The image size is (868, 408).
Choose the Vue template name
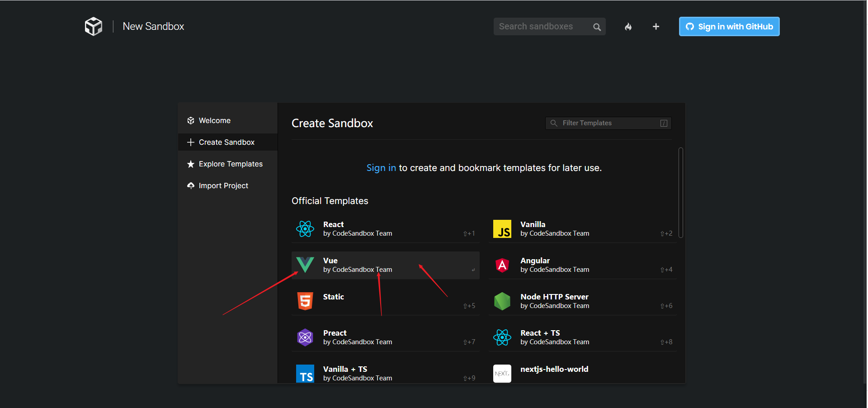point(330,261)
